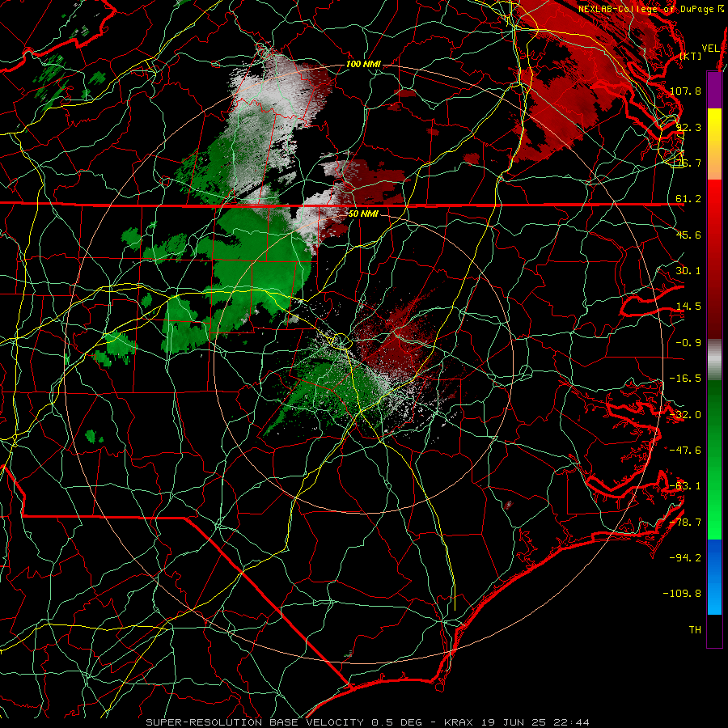This screenshot has width=728, height=728.
Task: Click the gray near-zero segment of color bar
Action: coord(714,360)
